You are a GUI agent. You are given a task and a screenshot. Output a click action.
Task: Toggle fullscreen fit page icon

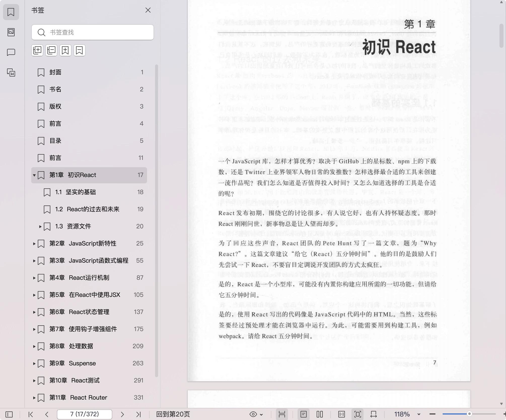[358, 414]
